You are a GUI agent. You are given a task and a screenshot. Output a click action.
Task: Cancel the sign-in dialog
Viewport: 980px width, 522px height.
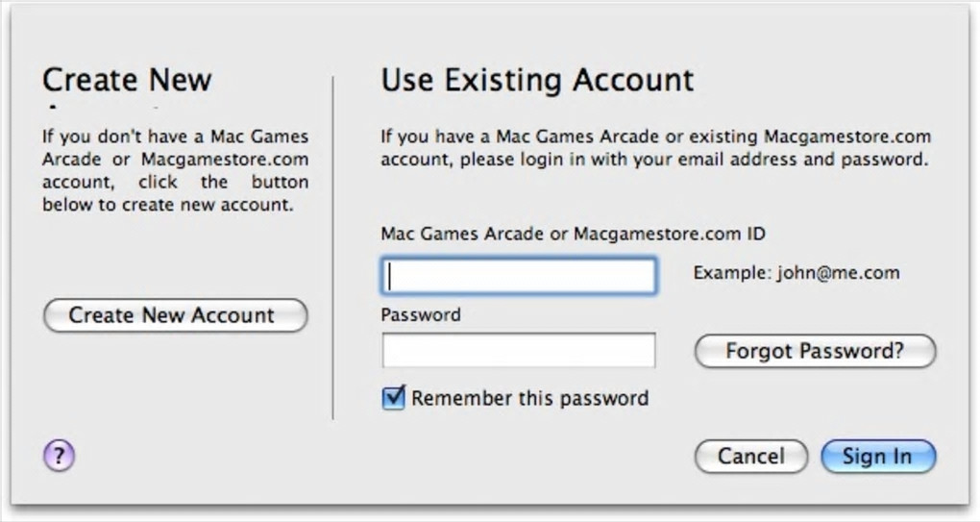(750, 457)
